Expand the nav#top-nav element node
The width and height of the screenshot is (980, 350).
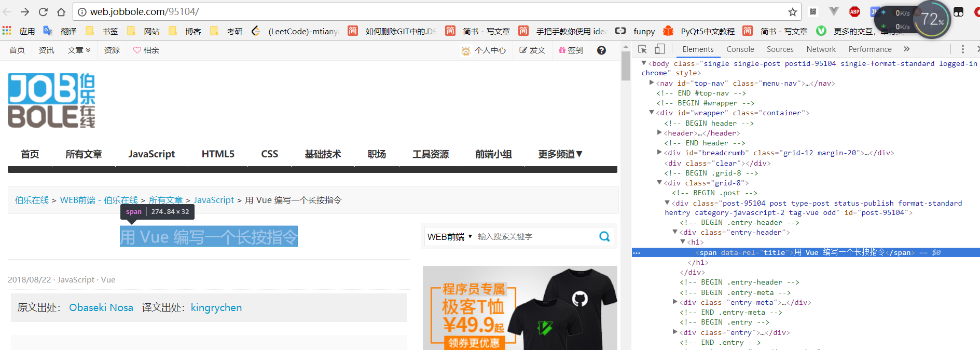click(652, 83)
